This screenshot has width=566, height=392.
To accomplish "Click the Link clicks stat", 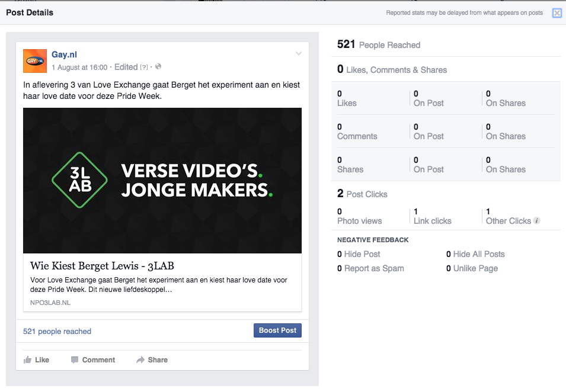I will pyautogui.click(x=433, y=216).
